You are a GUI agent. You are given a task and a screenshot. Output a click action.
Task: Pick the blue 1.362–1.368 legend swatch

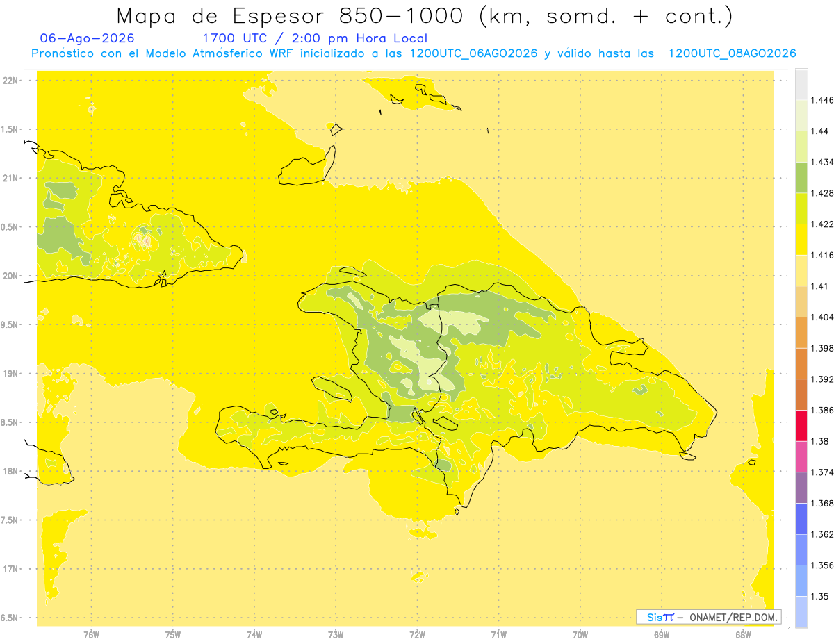(801, 518)
